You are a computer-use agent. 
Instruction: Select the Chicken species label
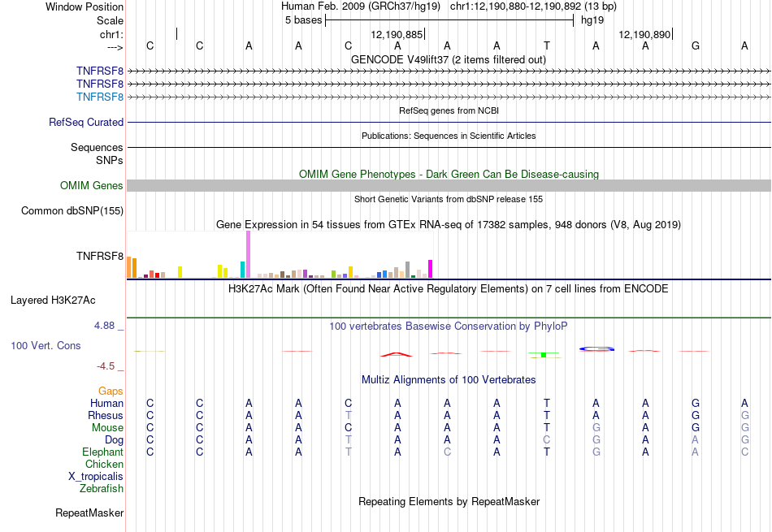(104, 464)
